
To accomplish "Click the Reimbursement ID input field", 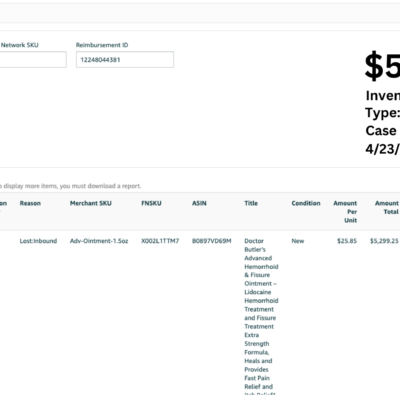I will pos(125,60).
